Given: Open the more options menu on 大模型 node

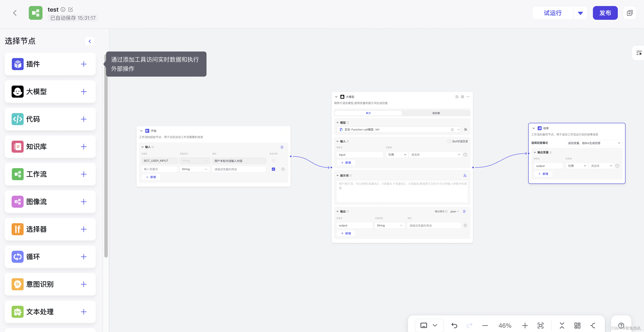Looking at the screenshot, I should pyautogui.click(x=468, y=97).
